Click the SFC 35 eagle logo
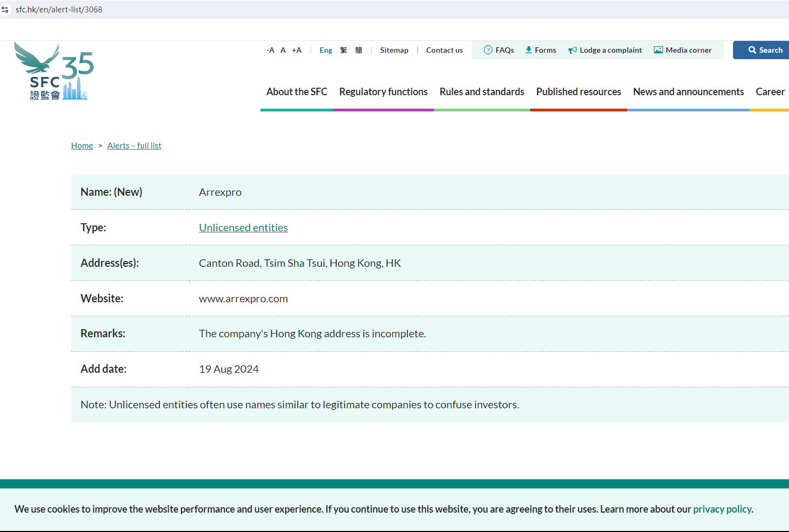Screen dimensions: 789x532 tap(54, 71)
